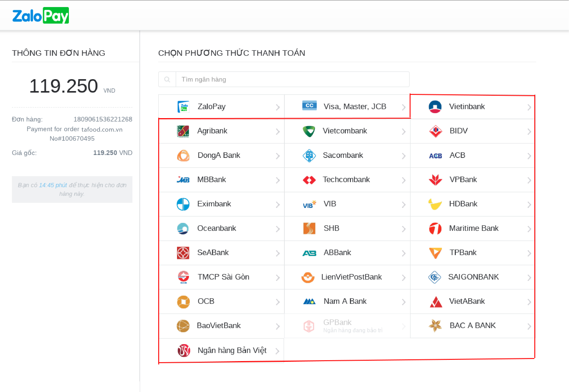
Task: Open the Vietcombank row chevron
Action: point(404,132)
